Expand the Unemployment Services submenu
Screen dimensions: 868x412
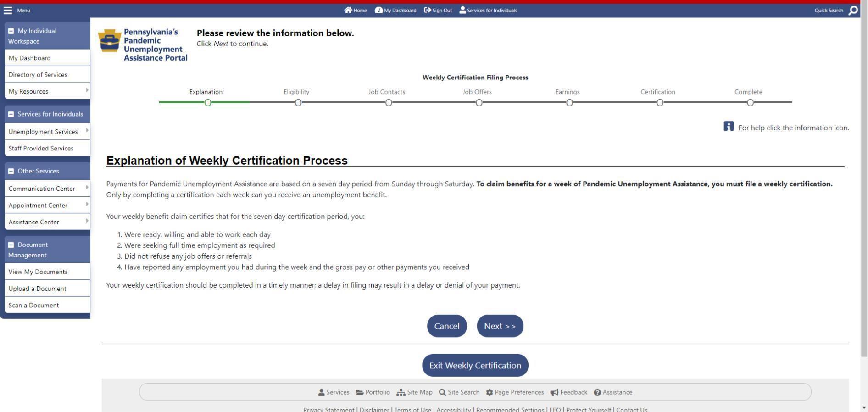(x=87, y=131)
